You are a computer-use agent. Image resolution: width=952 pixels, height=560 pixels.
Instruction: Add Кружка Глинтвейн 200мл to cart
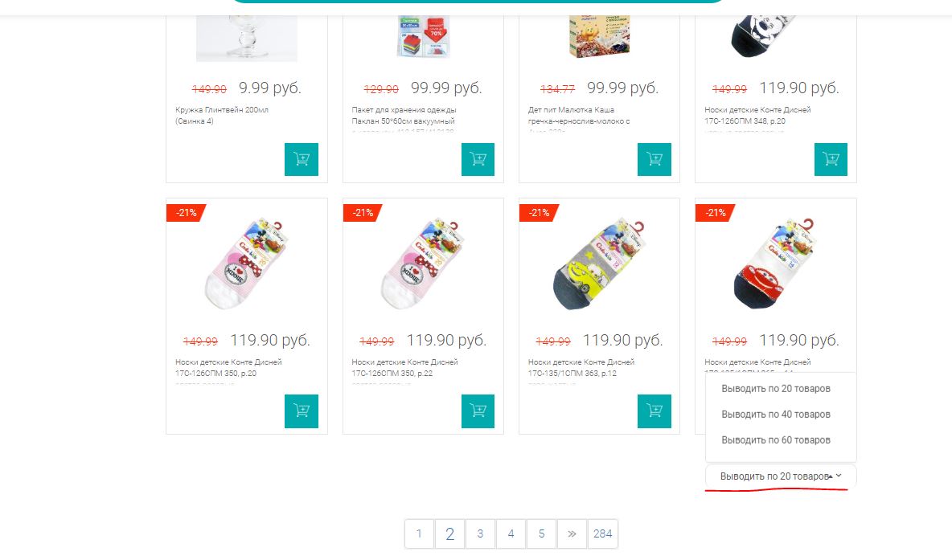302,159
